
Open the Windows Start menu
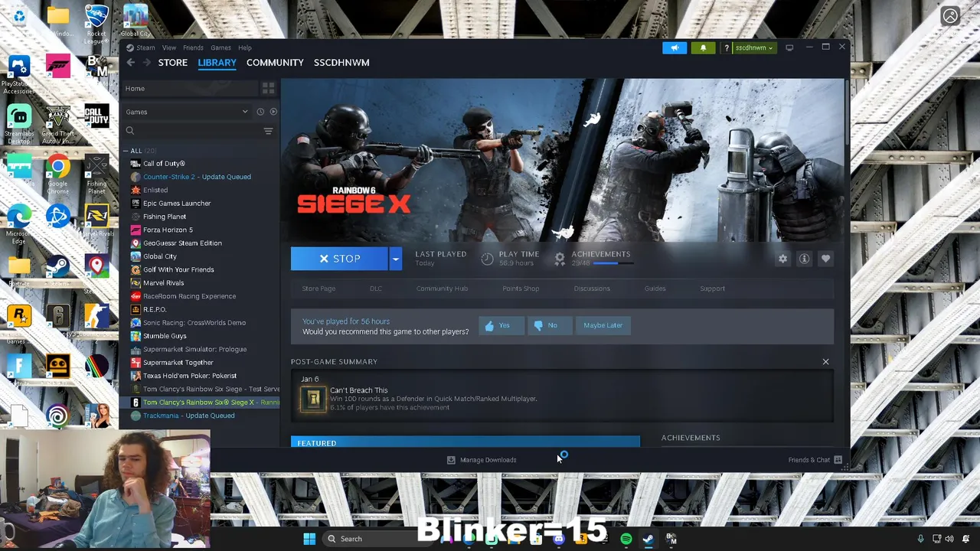309,539
